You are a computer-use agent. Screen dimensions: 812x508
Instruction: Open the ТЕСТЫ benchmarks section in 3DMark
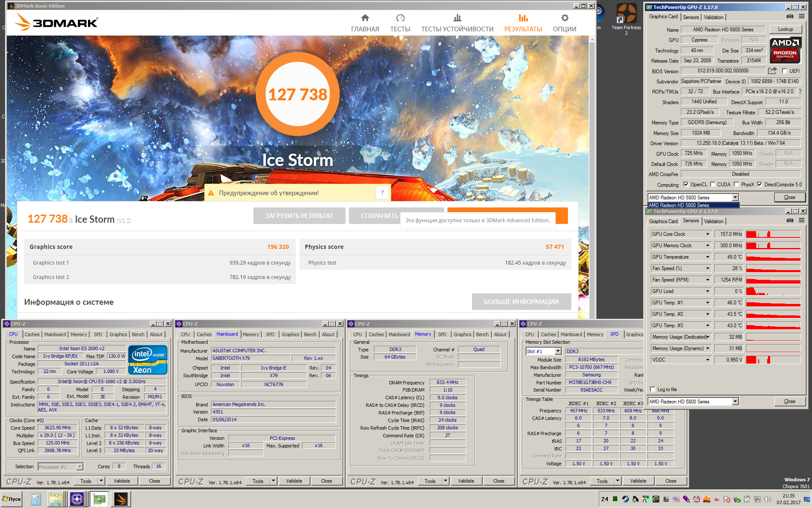400,23
